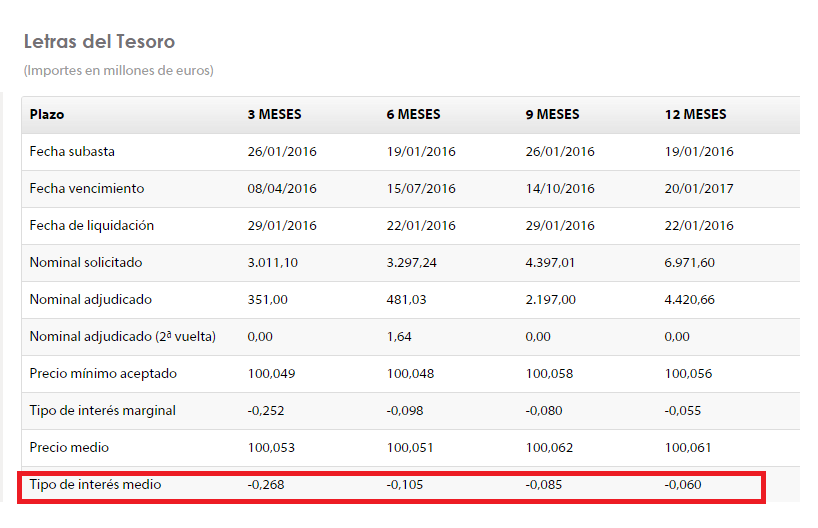Click awarded nominal '2.197,00'
The width and height of the screenshot is (818, 528).
pos(551,299)
